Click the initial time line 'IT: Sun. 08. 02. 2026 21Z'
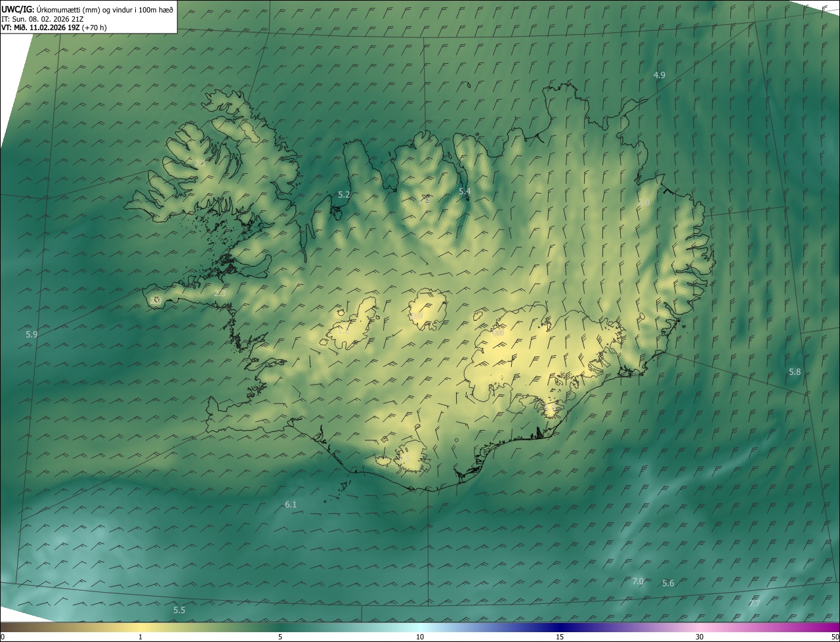840x642 pixels. click(x=42, y=18)
